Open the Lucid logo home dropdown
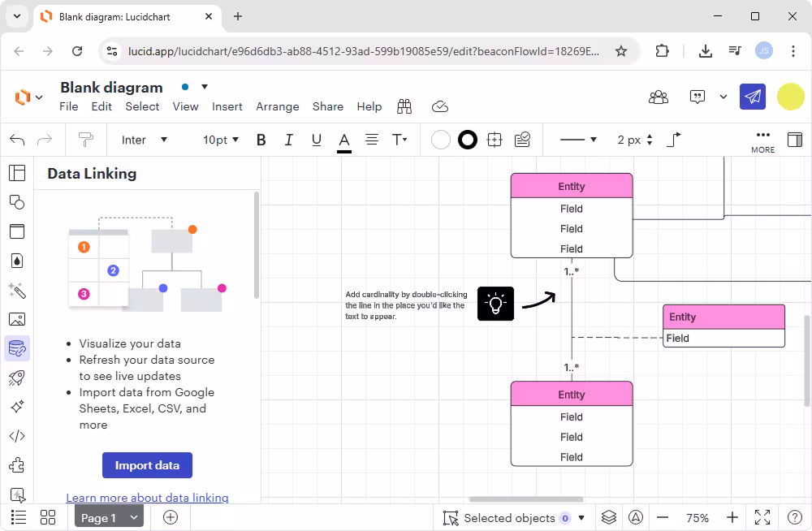This screenshot has width=812, height=531. point(28,97)
